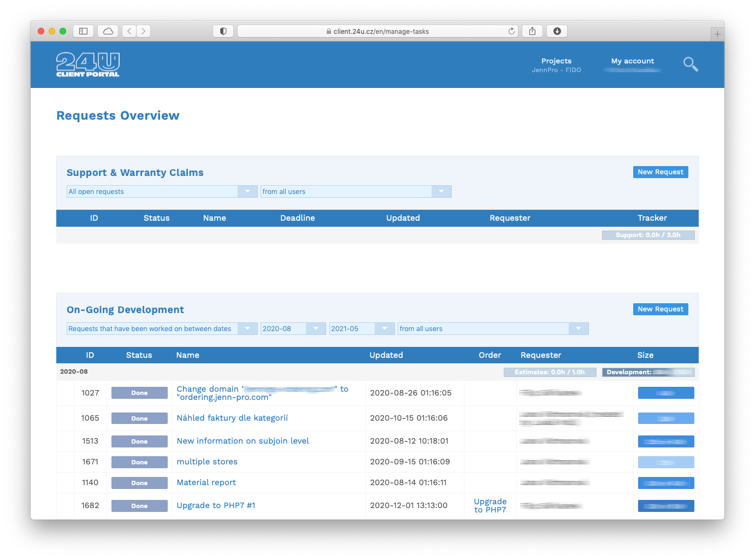This screenshot has width=755, height=560.
Task: Open the 'Upgrade to PHP7 #1' request link
Action: point(216,505)
